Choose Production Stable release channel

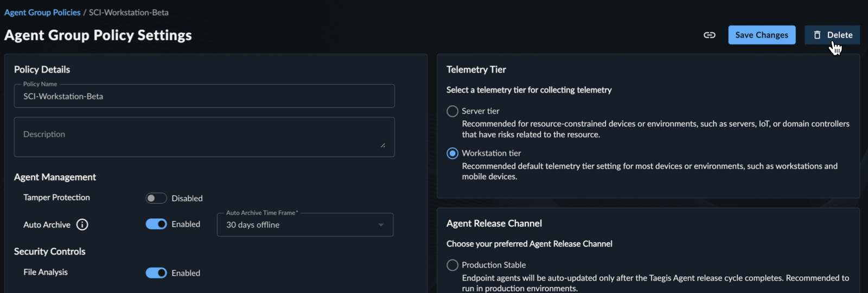click(452, 265)
